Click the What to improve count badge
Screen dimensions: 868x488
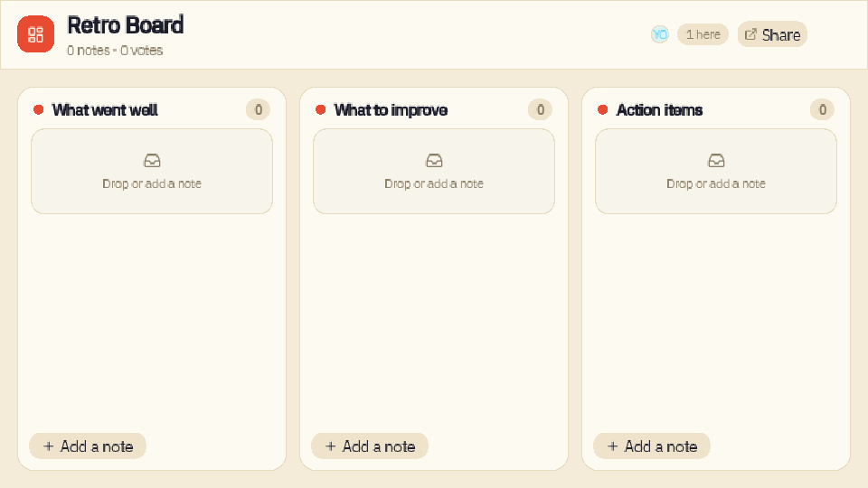[541, 109]
